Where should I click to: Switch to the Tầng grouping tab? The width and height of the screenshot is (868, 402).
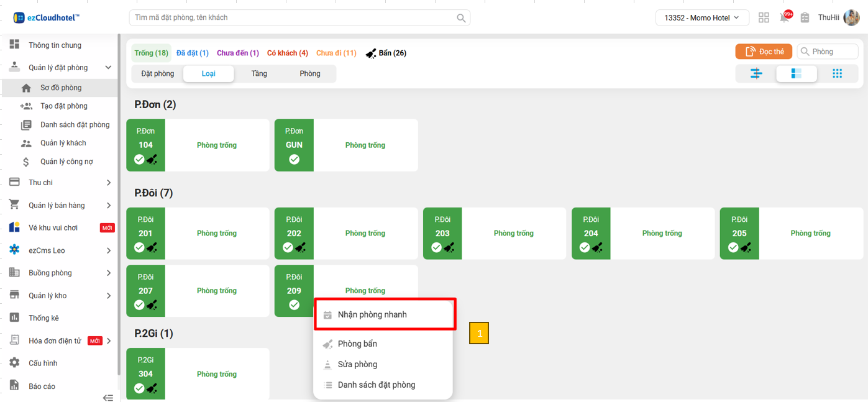pyautogui.click(x=259, y=73)
